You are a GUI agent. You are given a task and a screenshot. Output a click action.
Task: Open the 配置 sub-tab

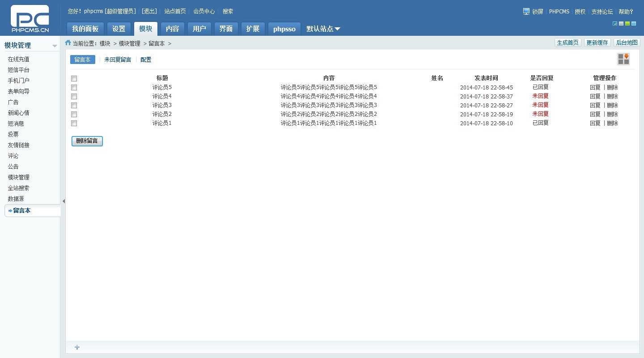[x=146, y=60]
